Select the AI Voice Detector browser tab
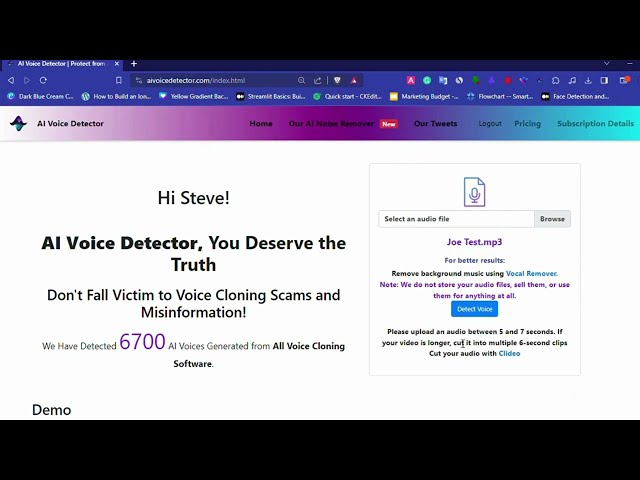This screenshot has height=480, width=640. click(61, 64)
